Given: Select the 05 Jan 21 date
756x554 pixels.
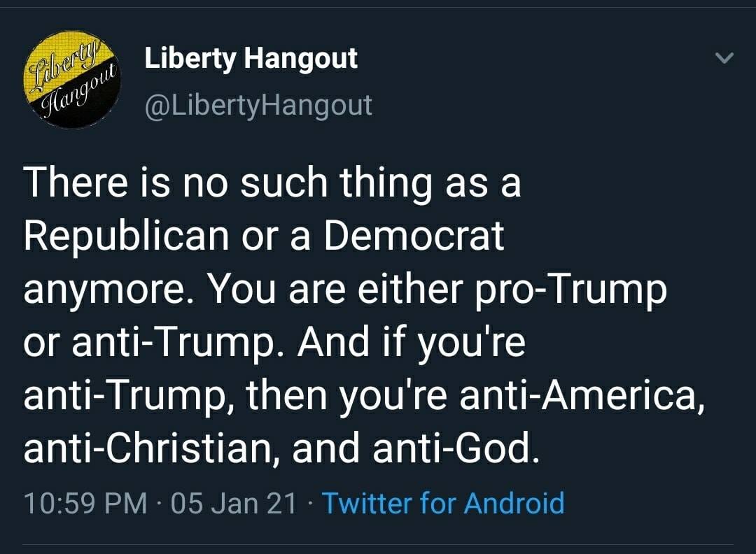Looking at the screenshot, I should (x=234, y=503).
